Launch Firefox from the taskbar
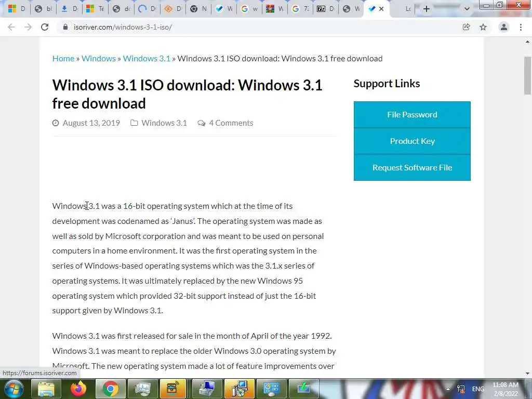Viewport: 532px width, 399px height. pyautogui.click(x=78, y=389)
